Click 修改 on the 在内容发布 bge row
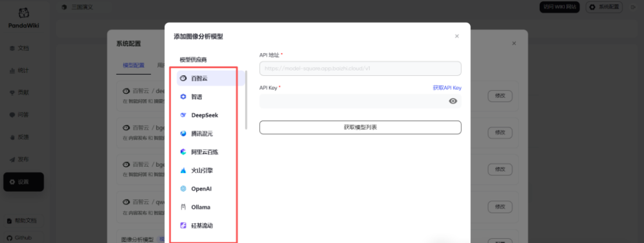 click(x=500, y=132)
